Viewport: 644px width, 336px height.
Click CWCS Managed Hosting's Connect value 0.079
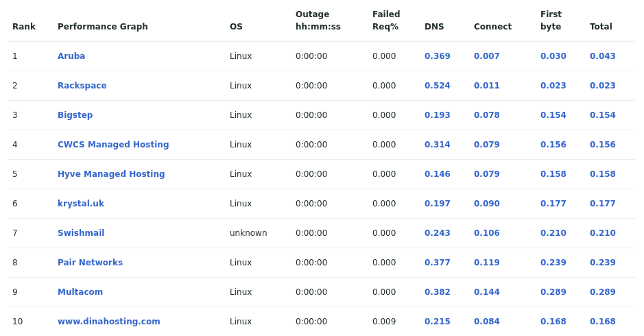click(486, 145)
